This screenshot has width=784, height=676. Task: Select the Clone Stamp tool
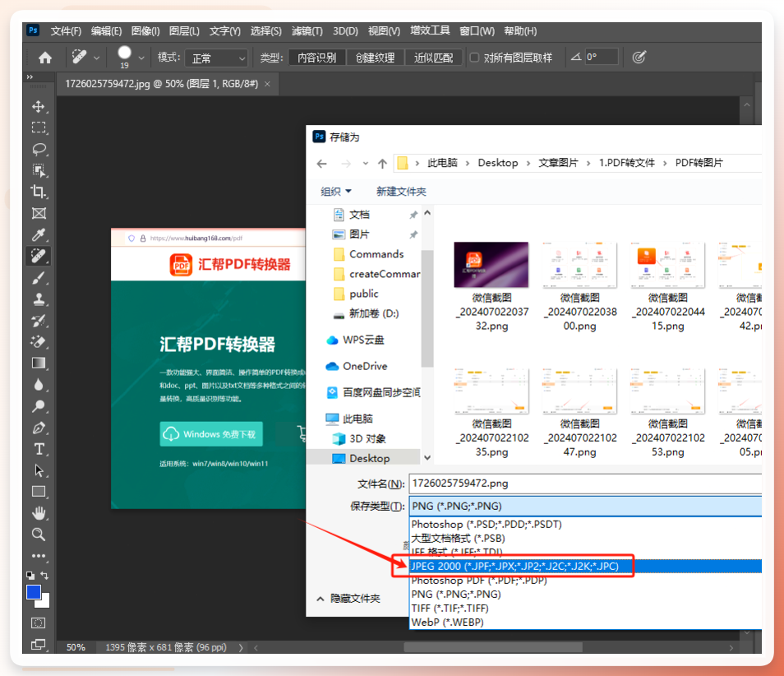pos(39,299)
